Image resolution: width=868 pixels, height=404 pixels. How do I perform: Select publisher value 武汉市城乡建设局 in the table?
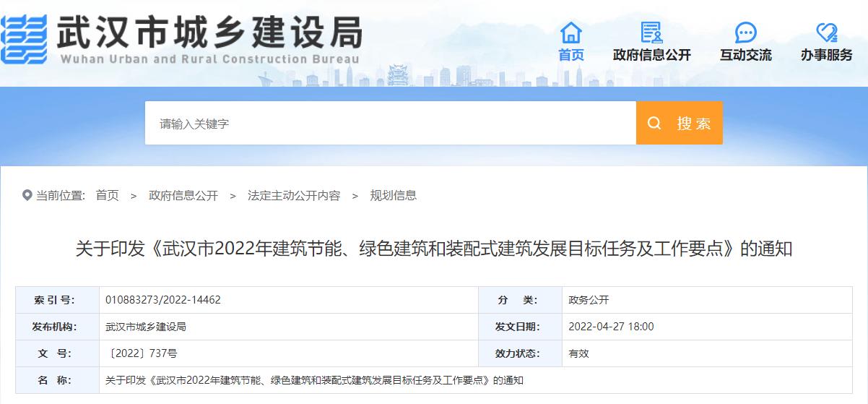click(146, 327)
